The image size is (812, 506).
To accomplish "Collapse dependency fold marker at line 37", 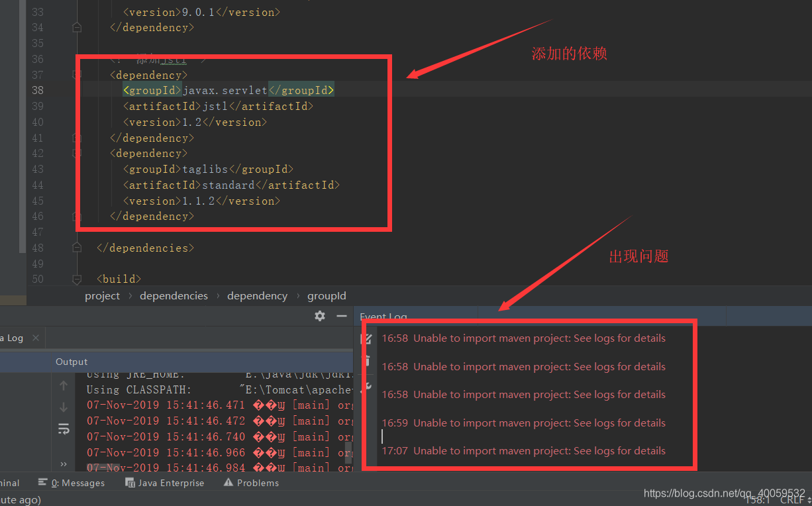I will coord(77,75).
